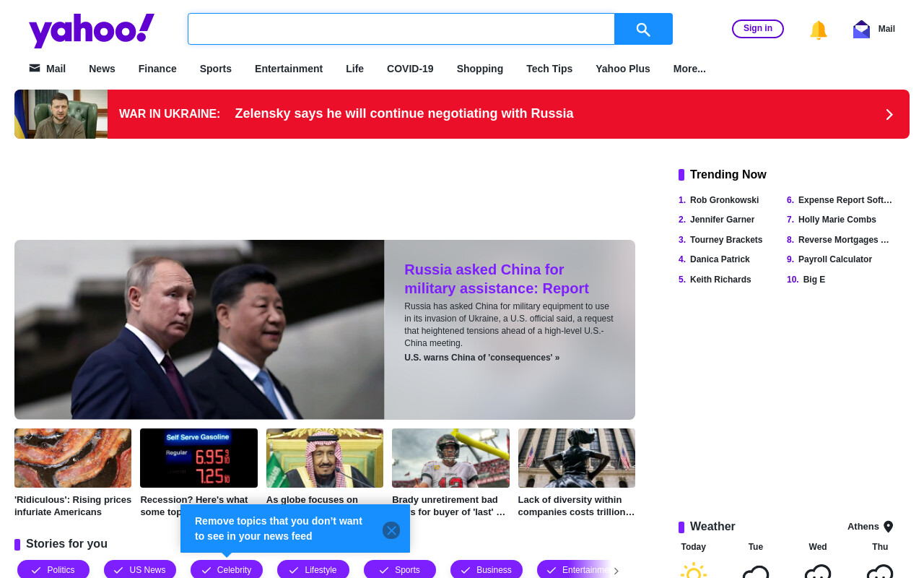Open notifications bell icon

tap(818, 30)
